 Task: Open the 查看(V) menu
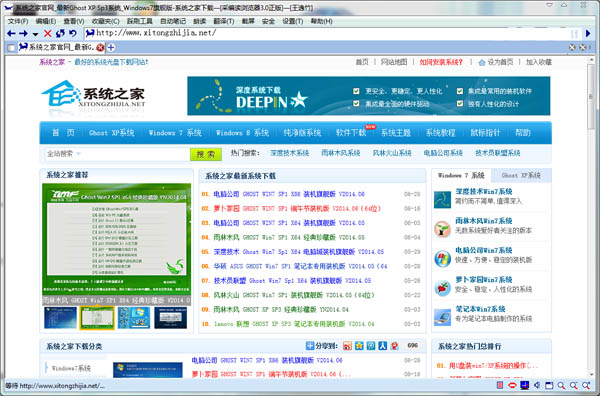[74, 21]
